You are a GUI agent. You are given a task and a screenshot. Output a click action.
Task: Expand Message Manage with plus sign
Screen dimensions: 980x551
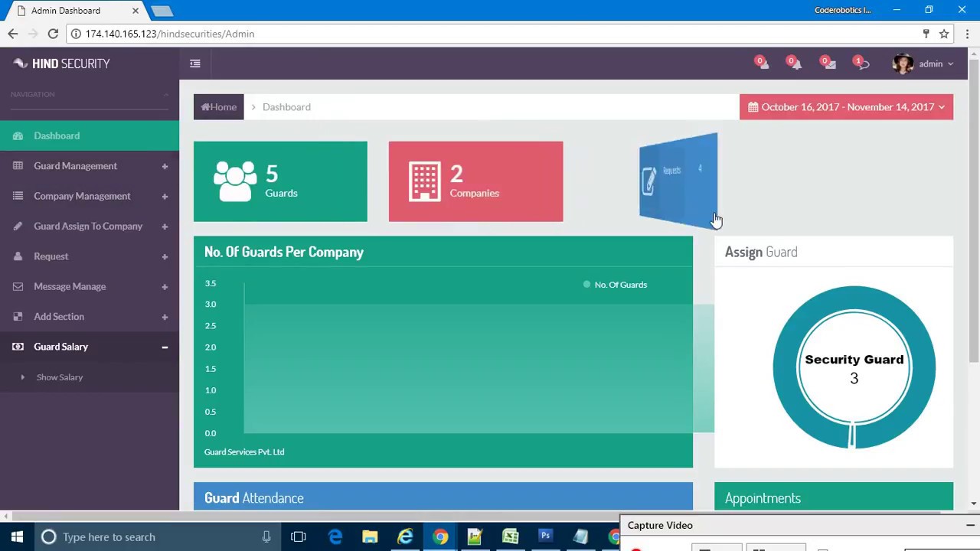pyautogui.click(x=165, y=286)
